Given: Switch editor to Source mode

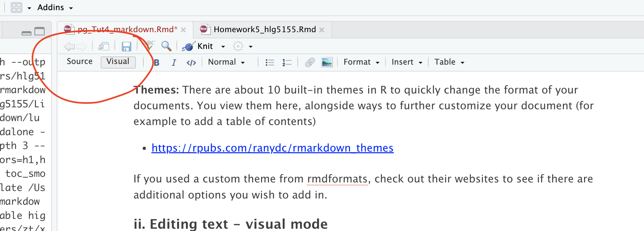Looking at the screenshot, I should click(80, 62).
